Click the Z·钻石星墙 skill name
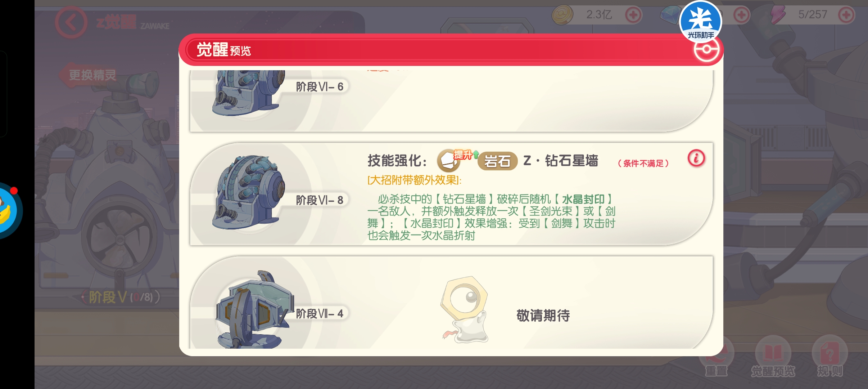 click(x=561, y=161)
